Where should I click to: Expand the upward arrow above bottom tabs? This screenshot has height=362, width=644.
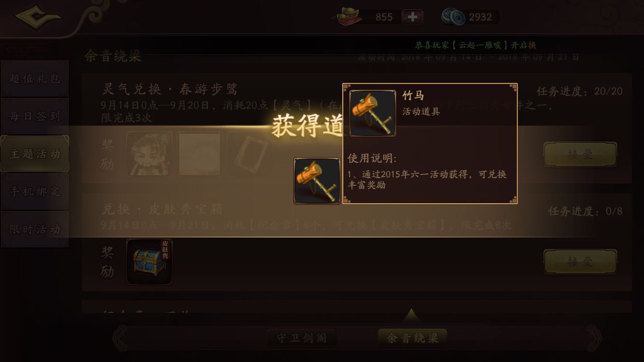tap(411, 315)
